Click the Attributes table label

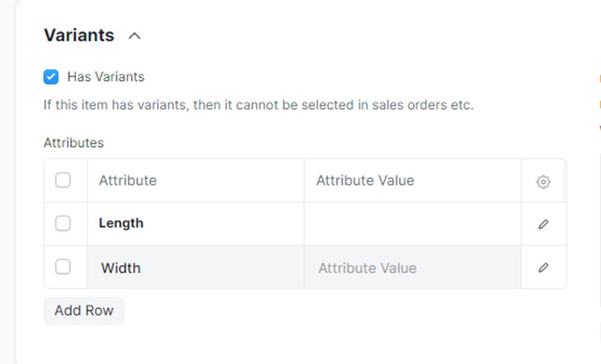[x=74, y=143]
